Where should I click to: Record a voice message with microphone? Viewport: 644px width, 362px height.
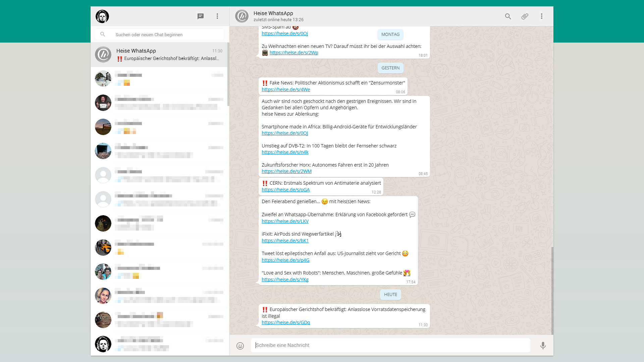543,346
